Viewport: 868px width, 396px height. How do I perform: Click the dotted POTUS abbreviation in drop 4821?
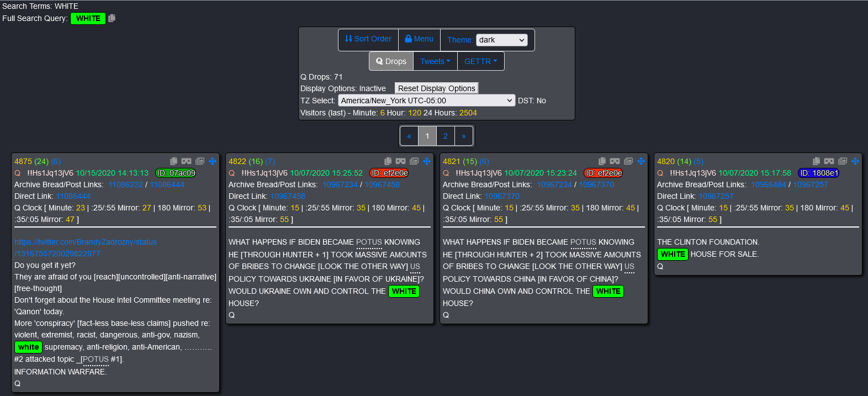pos(583,242)
